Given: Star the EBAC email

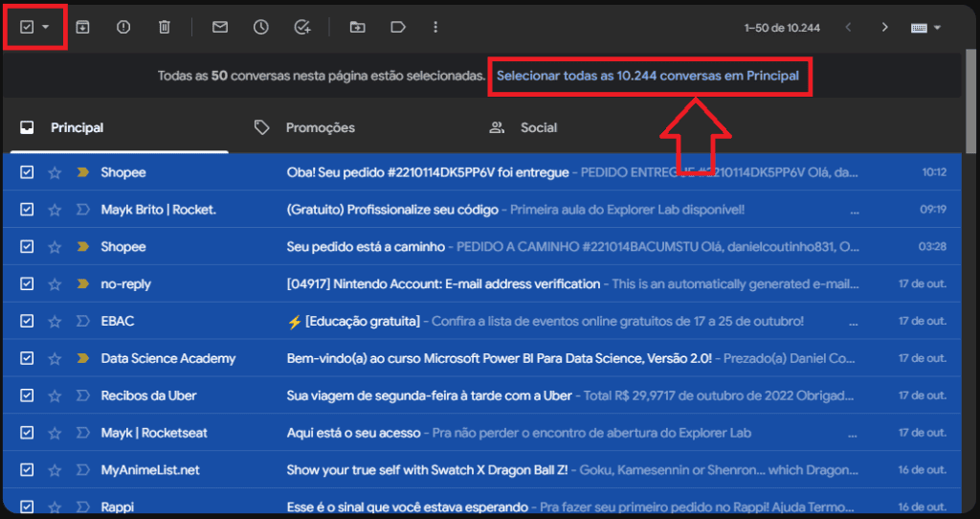Looking at the screenshot, I should pyautogui.click(x=55, y=322).
